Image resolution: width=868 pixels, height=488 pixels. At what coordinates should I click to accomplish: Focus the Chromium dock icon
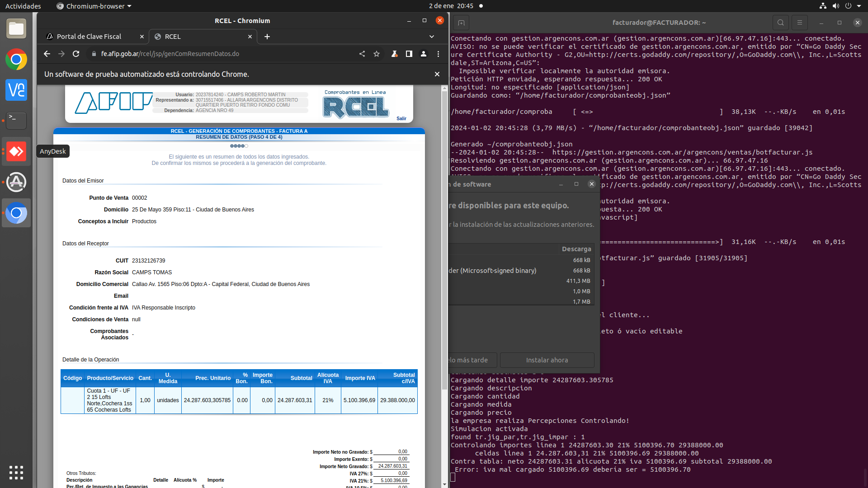pyautogui.click(x=16, y=213)
